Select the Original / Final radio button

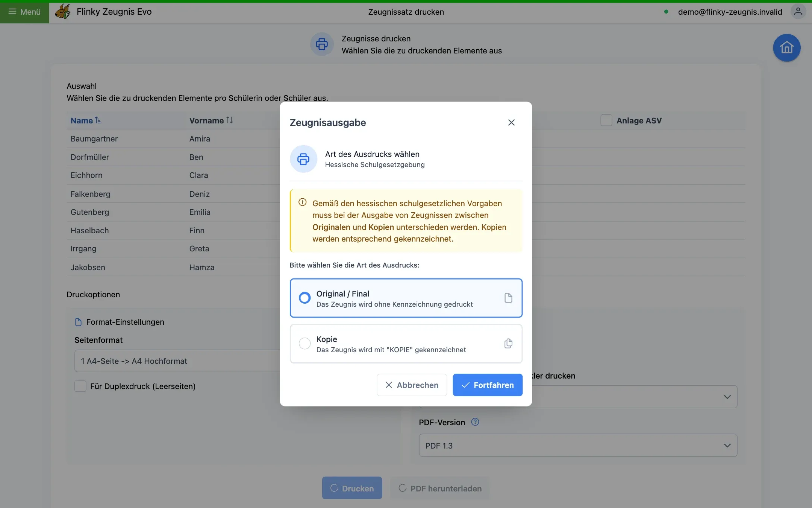coord(304,298)
